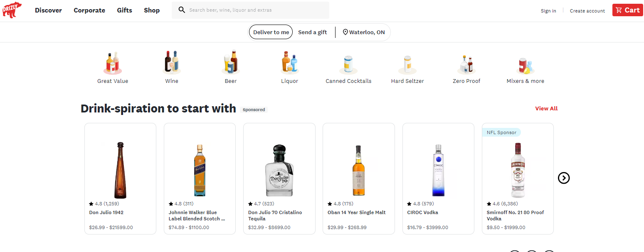Click the shopping cart icon

[x=619, y=10]
